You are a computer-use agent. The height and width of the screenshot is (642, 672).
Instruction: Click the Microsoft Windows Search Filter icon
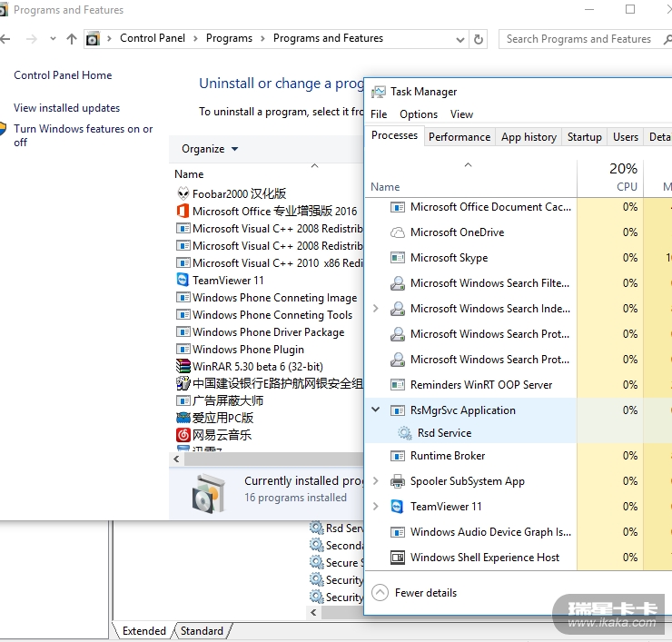pos(397,282)
